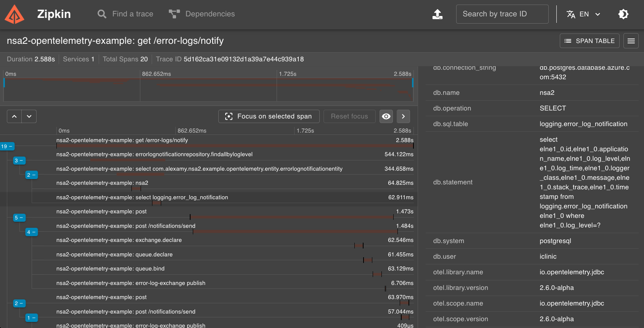Click the minimap left range handle
The image size is (644, 328).
4,83
